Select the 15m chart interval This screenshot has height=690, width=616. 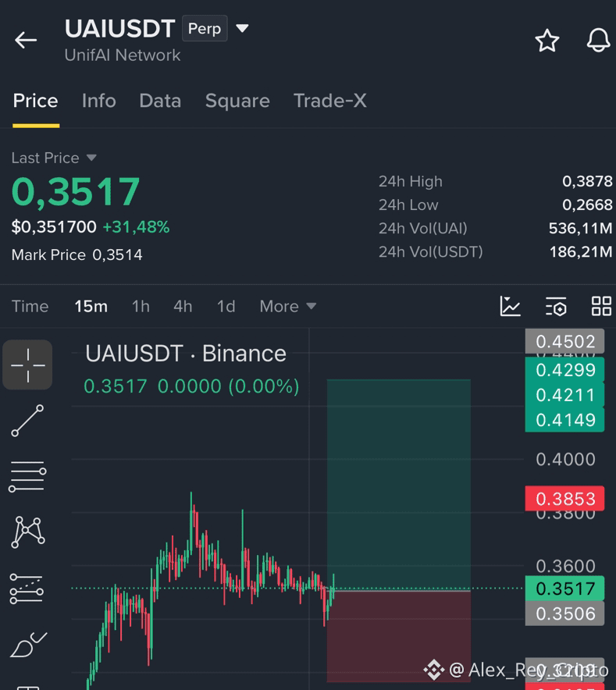click(x=91, y=306)
